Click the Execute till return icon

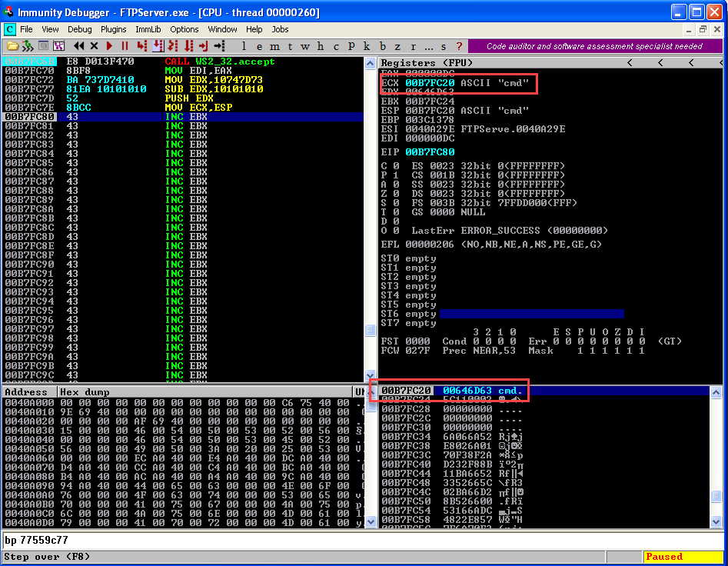point(204,46)
